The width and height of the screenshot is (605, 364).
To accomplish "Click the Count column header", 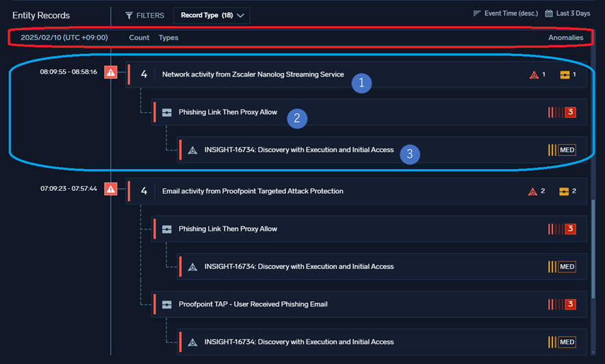I will [x=139, y=38].
